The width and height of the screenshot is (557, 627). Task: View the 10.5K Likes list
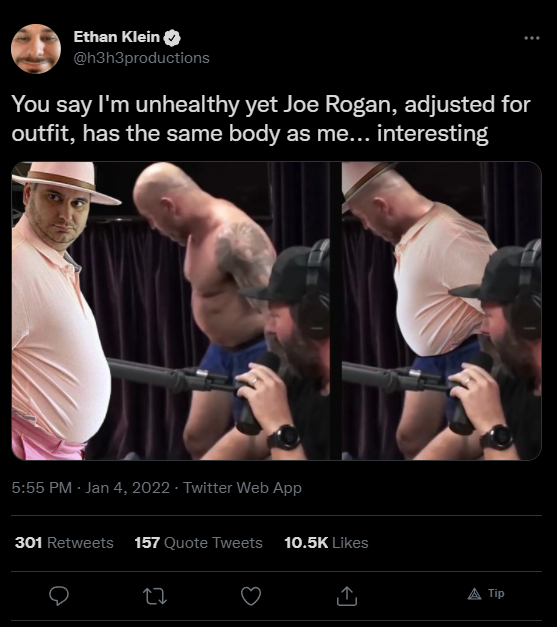(x=326, y=543)
